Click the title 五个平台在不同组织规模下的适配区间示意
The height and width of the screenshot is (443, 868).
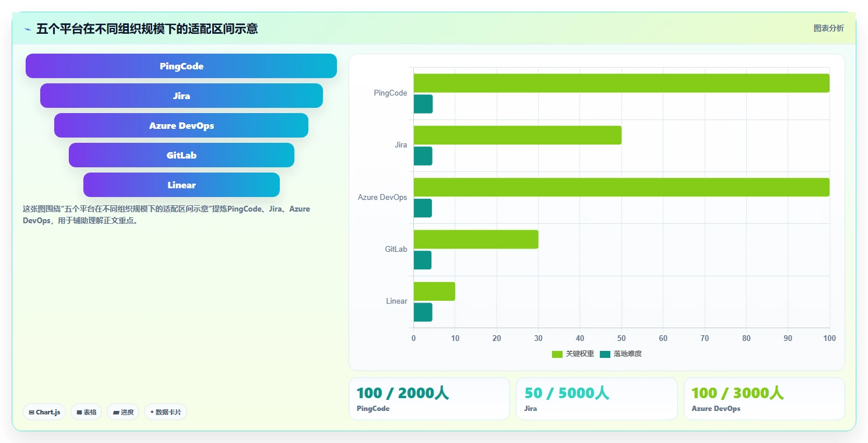click(x=147, y=29)
